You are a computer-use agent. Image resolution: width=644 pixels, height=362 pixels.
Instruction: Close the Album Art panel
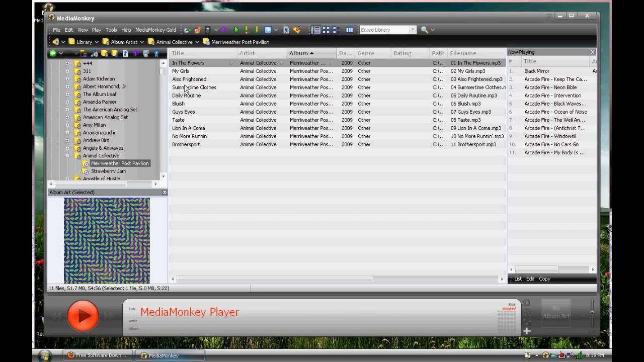click(165, 193)
